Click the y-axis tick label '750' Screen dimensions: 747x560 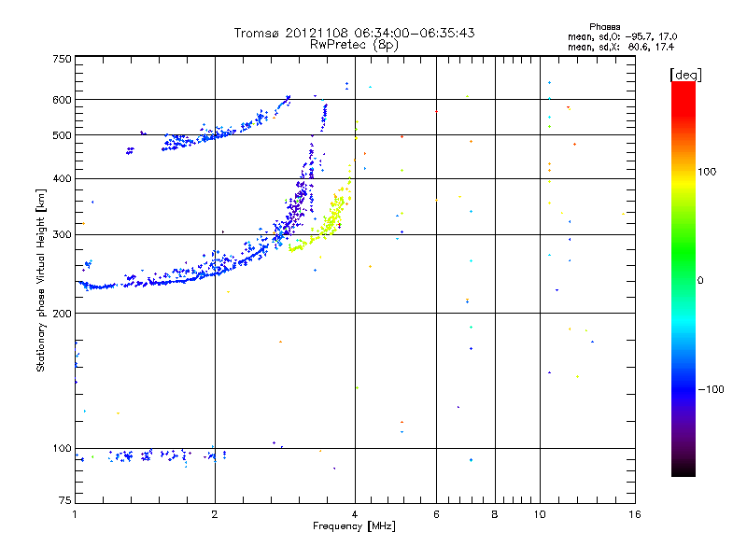click(62, 59)
